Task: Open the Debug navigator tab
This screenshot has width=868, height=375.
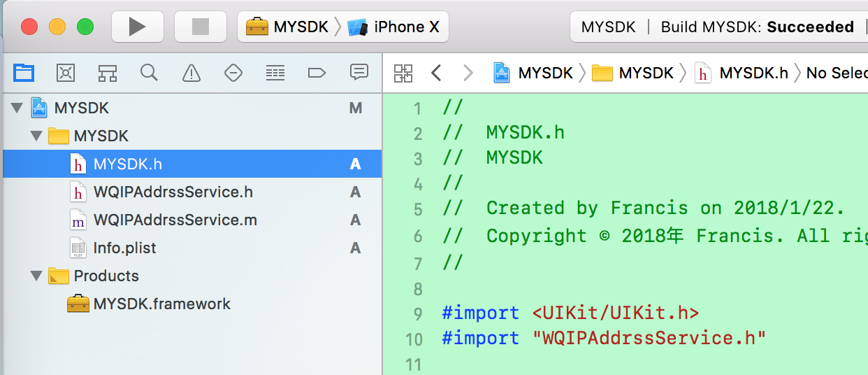Action: (x=275, y=72)
